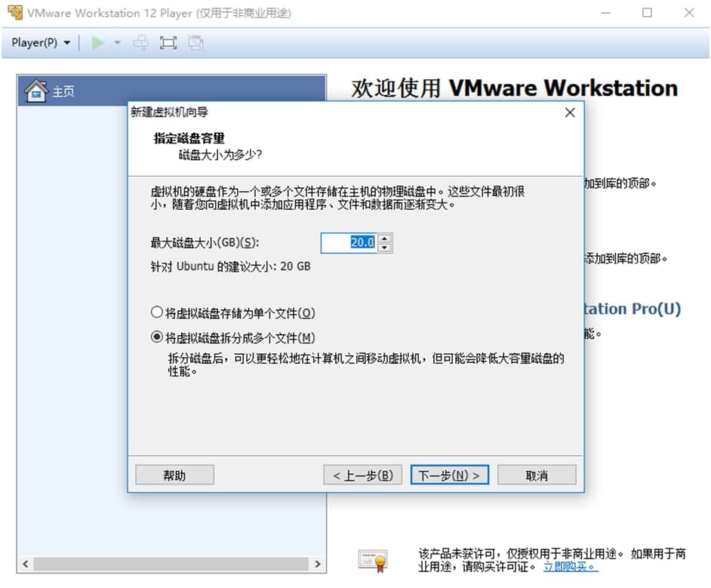Increase disk size using the up stepper arrow

click(384, 238)
